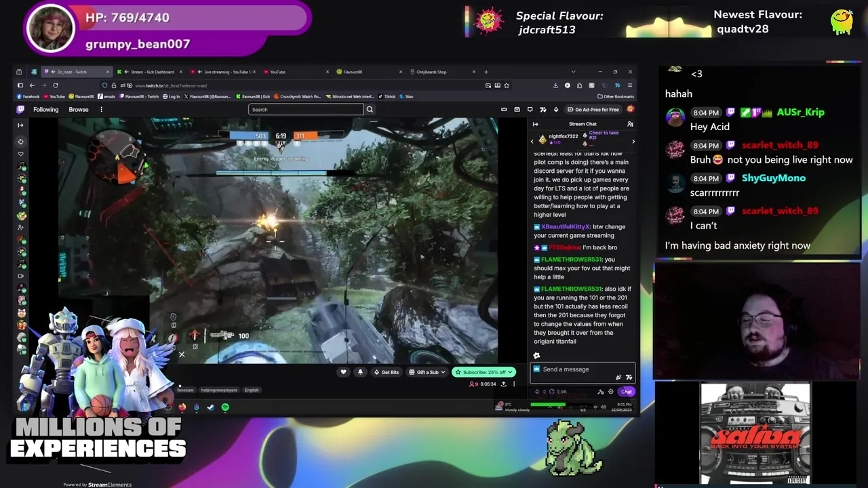Viewport: 868px width, 488px height.
Task: Click the Get Bits button below stream
Action: 387,372
